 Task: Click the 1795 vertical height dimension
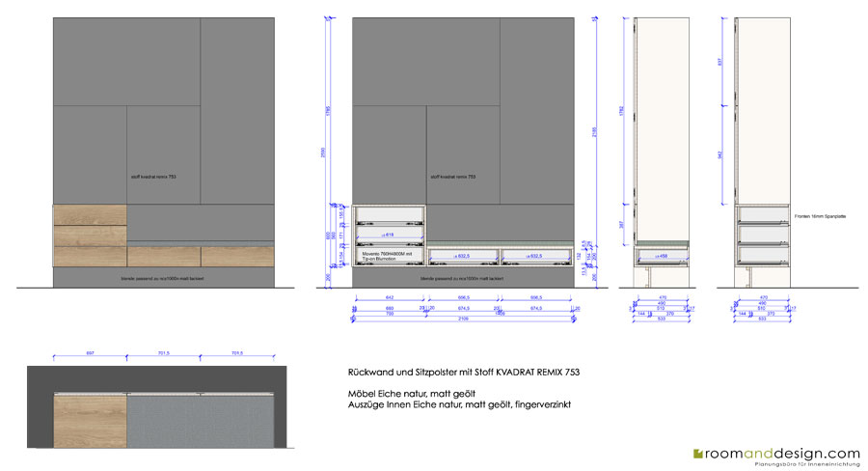pos(328,112)
